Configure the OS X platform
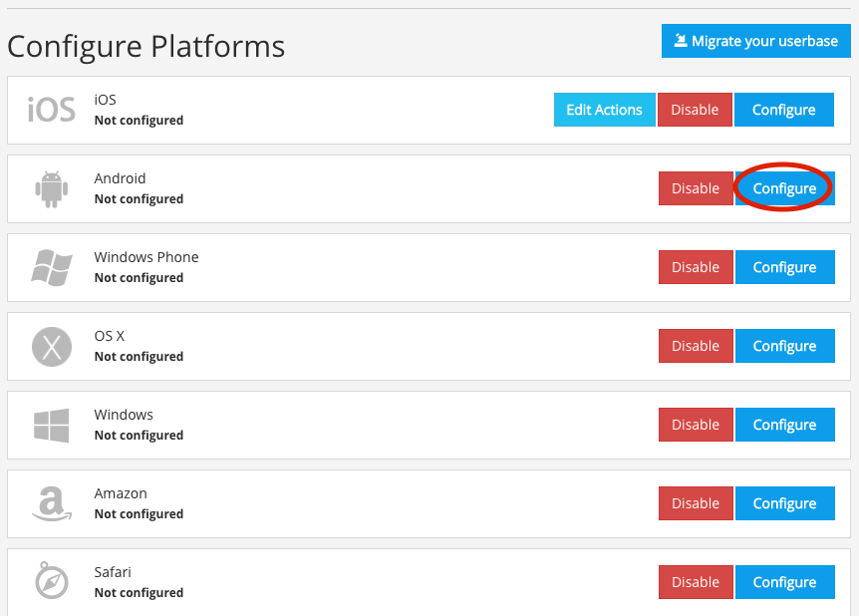859x616 pixels. (x=784, y=346)
